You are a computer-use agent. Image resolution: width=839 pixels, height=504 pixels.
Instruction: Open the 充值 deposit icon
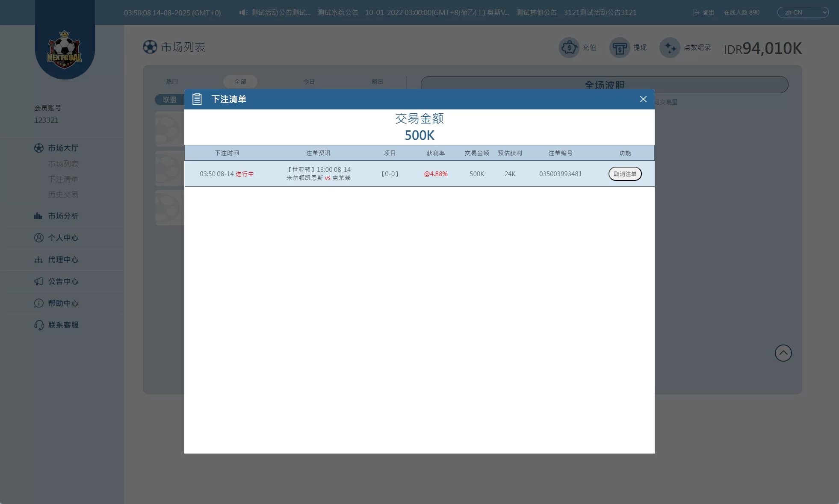570,47
